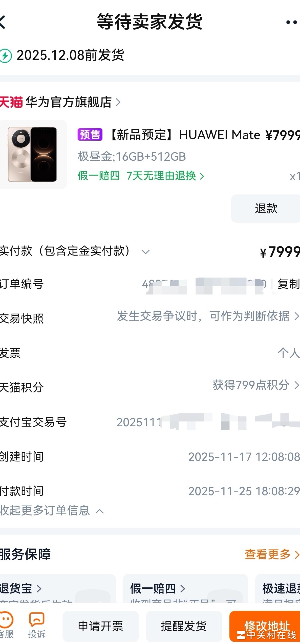Expand 实付款 payment details chevron
The image size is (300, 644).
145,252
